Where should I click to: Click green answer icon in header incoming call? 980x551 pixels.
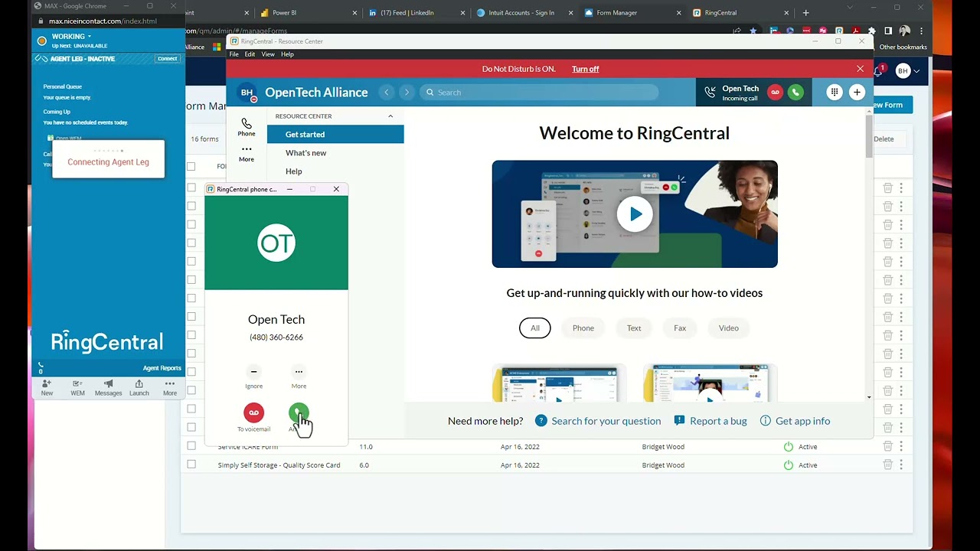[795, 93]
